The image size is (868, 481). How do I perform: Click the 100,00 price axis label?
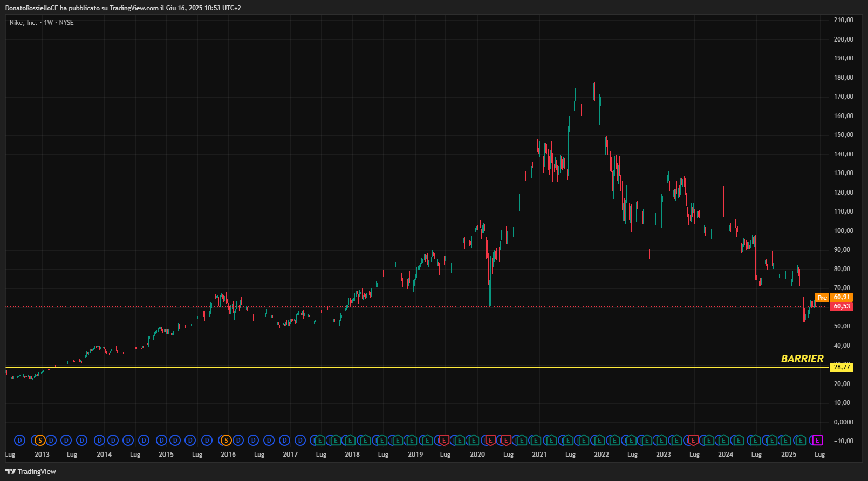coord(844,231)
